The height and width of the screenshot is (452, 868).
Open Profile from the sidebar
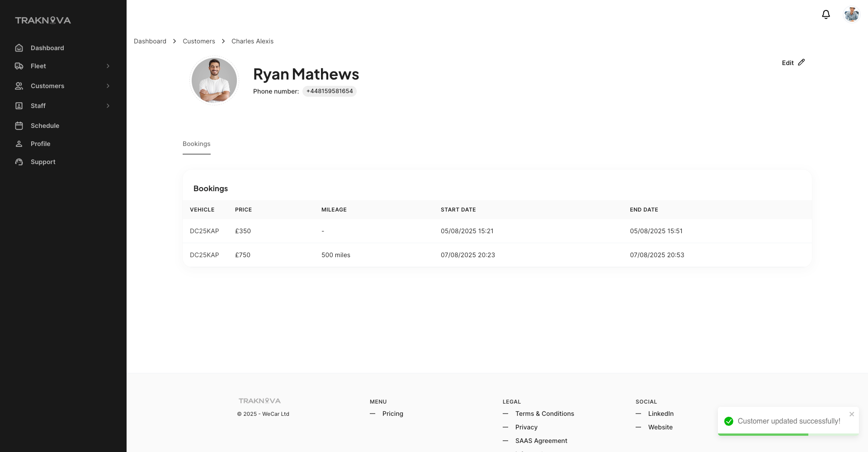tap(40, 144)
